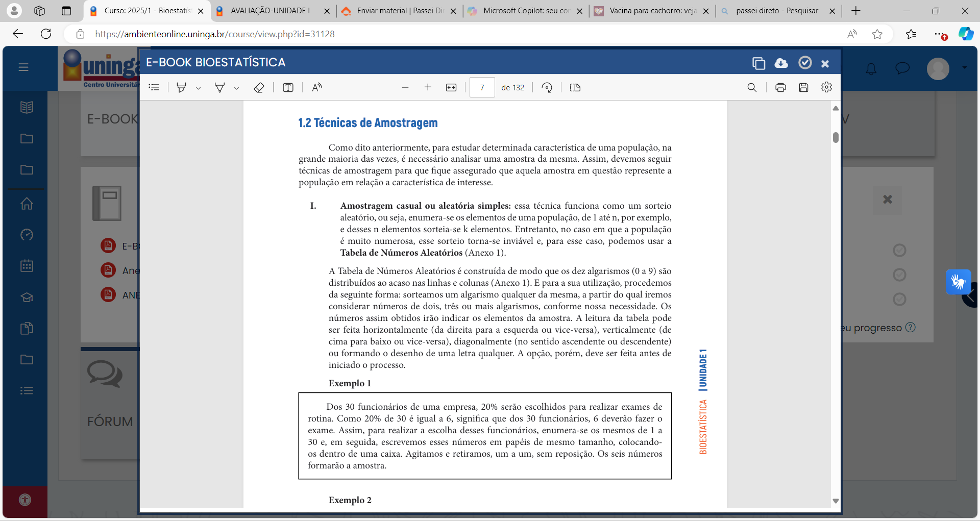The height and width of the screenshot is (521, 980).
Task: Click the PDF page number field
Action: point(482,88)
